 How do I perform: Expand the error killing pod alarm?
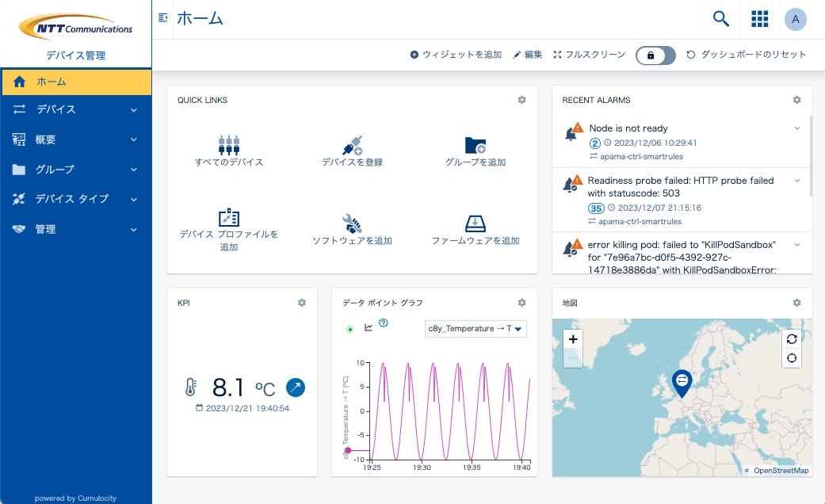point(797,245)
